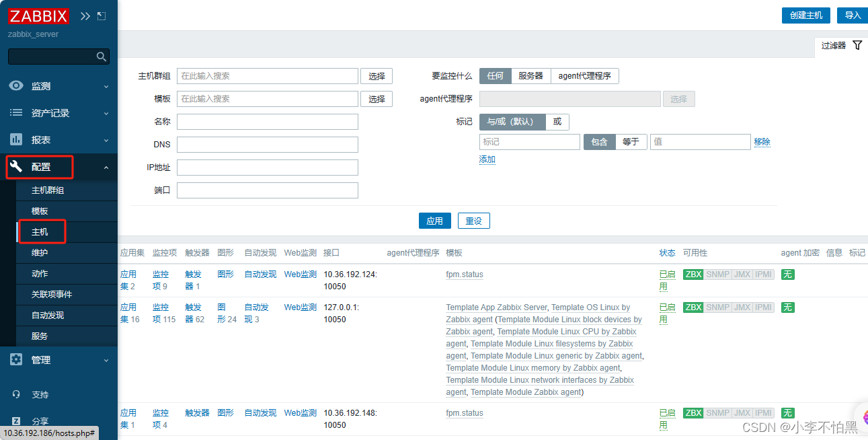Click JMX badge in 127.0.0.1 row
This screenshot has width=868, height=440.
[742, 307]
